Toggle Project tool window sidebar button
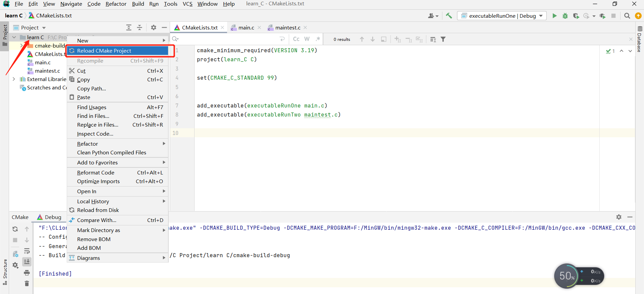 coord(5,36)
